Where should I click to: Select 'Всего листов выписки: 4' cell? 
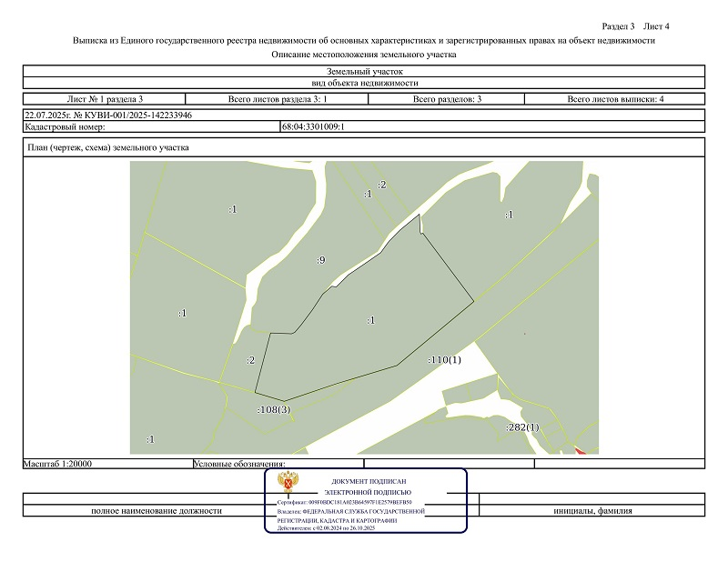tap(615, 98)
